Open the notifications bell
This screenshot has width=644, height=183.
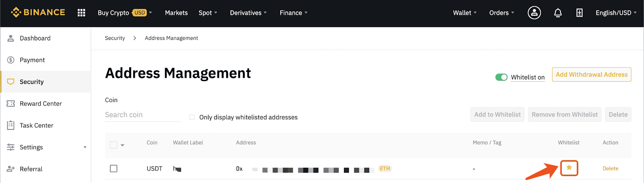tap(558, 13)
